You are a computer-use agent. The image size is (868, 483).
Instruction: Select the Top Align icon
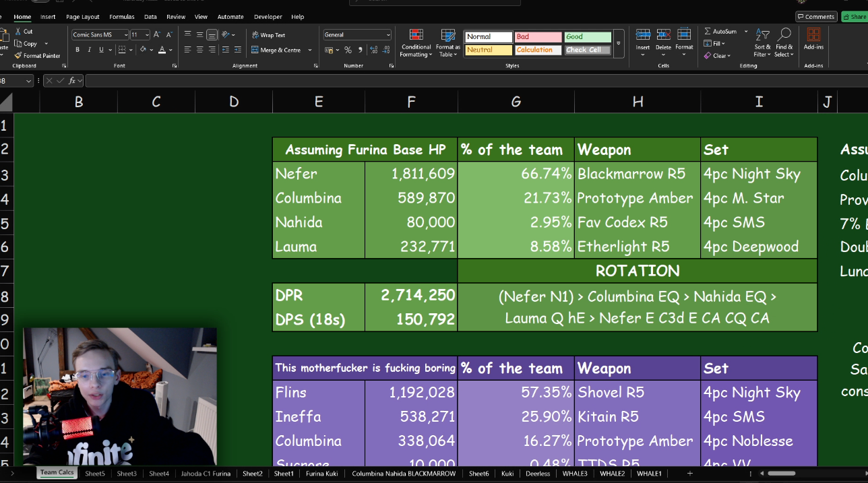[187, 34]
